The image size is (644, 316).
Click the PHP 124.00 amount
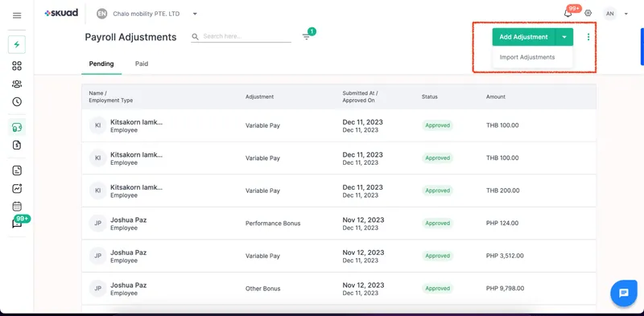tap(502, 224)
